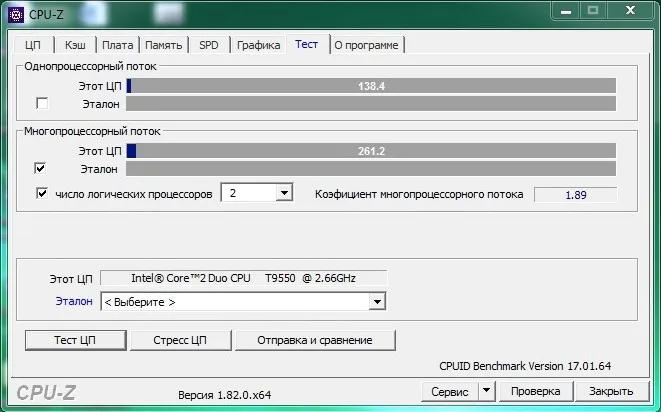Minimize the CPU-Z window

pos(566,11)
